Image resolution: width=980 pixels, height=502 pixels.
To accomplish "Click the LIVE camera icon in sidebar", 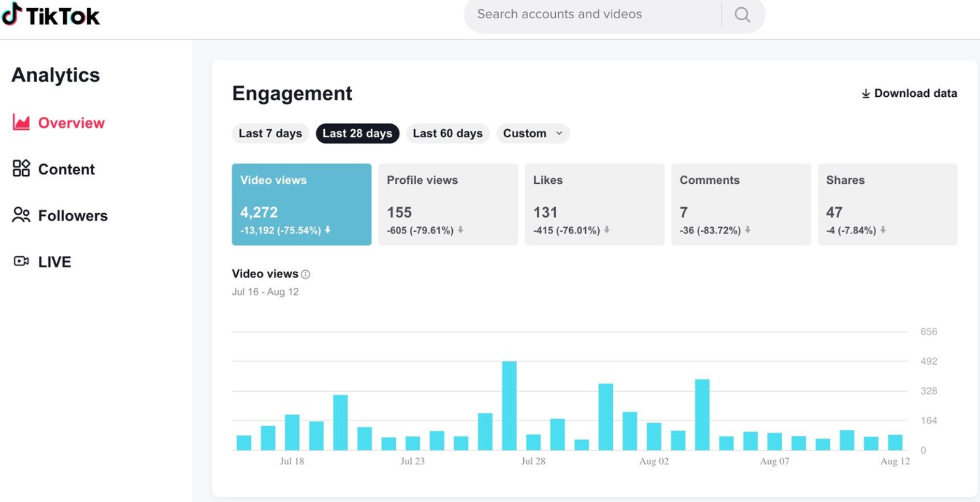I will [x=21, y=261].
